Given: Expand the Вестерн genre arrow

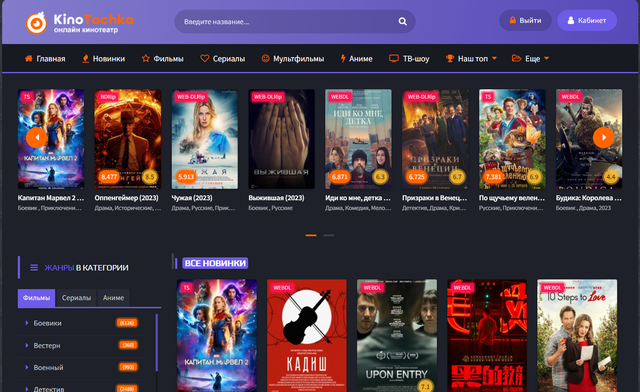Looking at the screenshot, I should [x=27, y=345].
